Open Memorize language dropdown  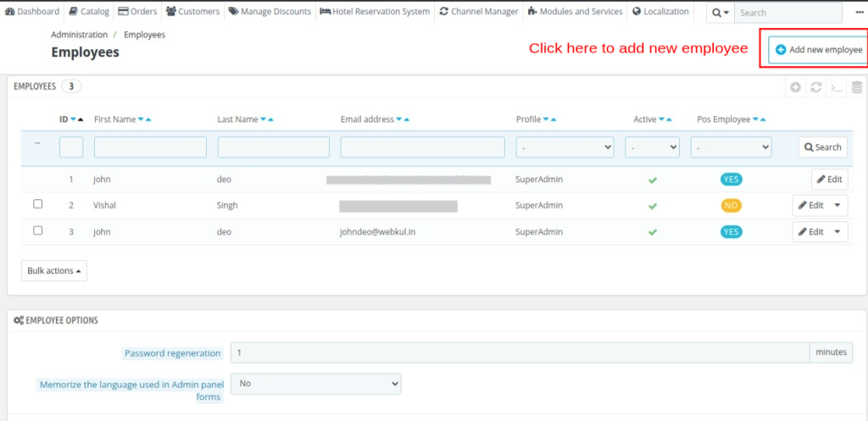pyautogui.click(x=315, y=384)
